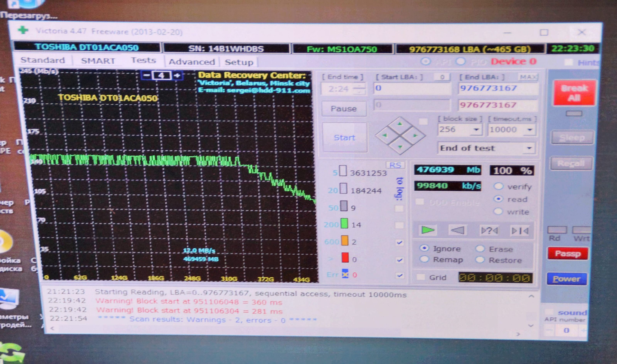Click the 5 ms block icon
Image resolution: width=617 pixels, height=364 pixels.
click(x=343, y=171)
